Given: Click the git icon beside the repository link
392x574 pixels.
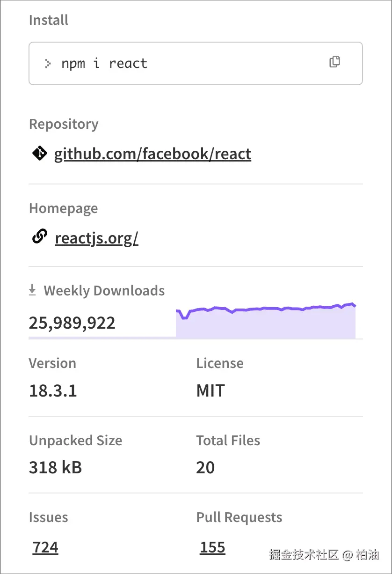Looking at the screenshot, I should pos(39,153).
